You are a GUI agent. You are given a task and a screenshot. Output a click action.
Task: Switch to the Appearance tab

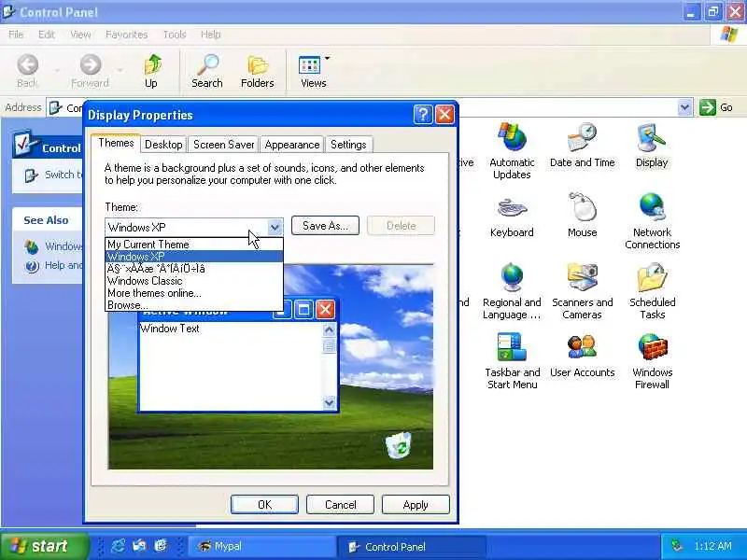(x=292, y=145)
